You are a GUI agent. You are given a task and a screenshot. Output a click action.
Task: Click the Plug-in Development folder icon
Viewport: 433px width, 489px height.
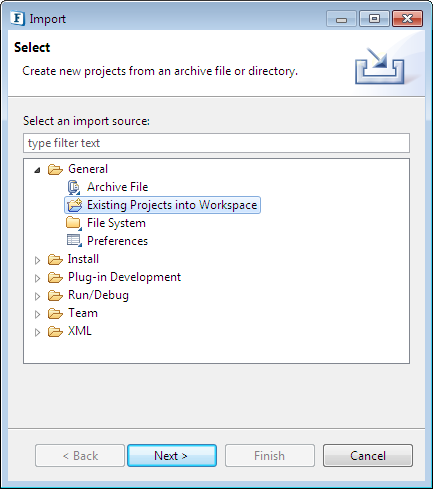(55, 277)
